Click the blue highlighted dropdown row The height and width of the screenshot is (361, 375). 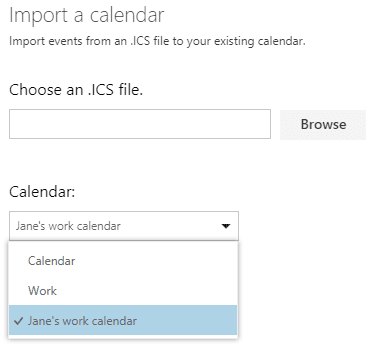(123, 320)
